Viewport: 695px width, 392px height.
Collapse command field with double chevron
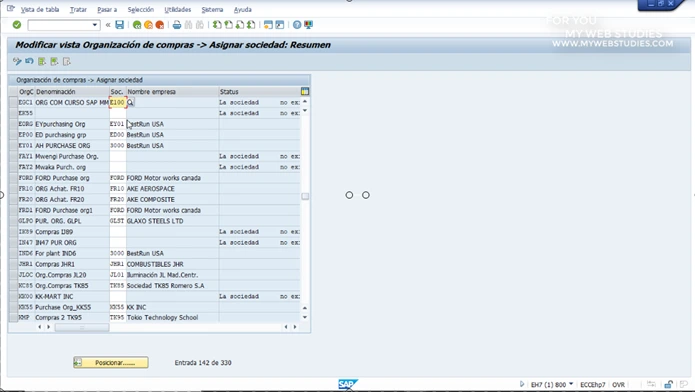108,25
